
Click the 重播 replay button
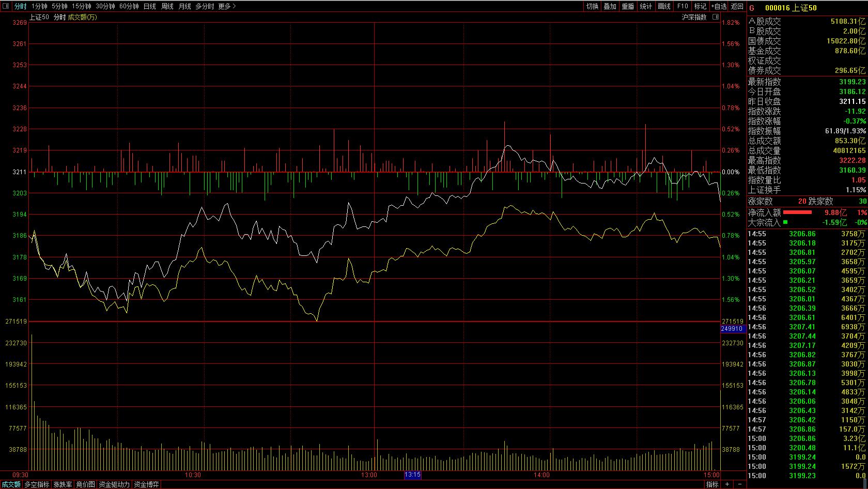(628, 6)
